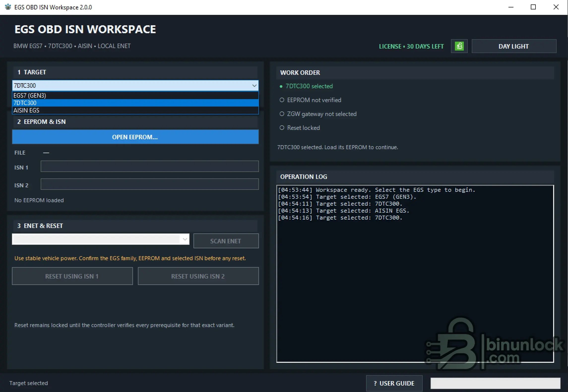Screen dimensions: 568x392
Task: Expand the ENET adapter dropdown
Action: tap(100, 239)
